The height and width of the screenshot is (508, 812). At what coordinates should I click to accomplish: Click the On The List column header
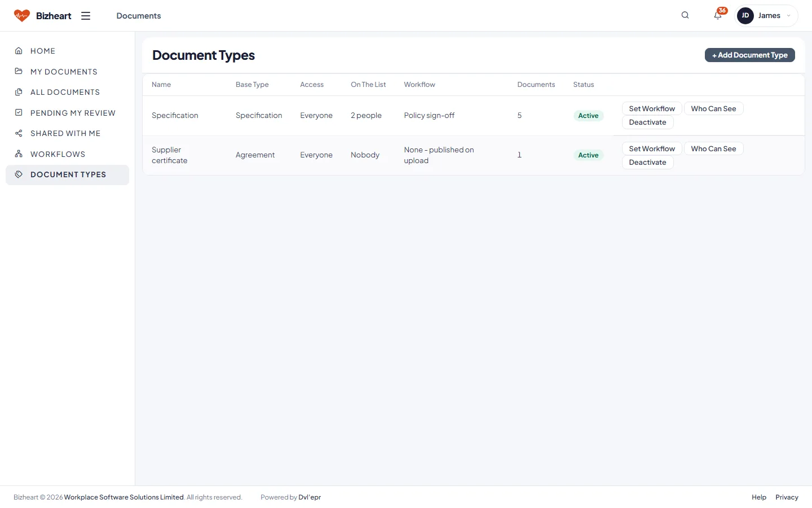368,85
